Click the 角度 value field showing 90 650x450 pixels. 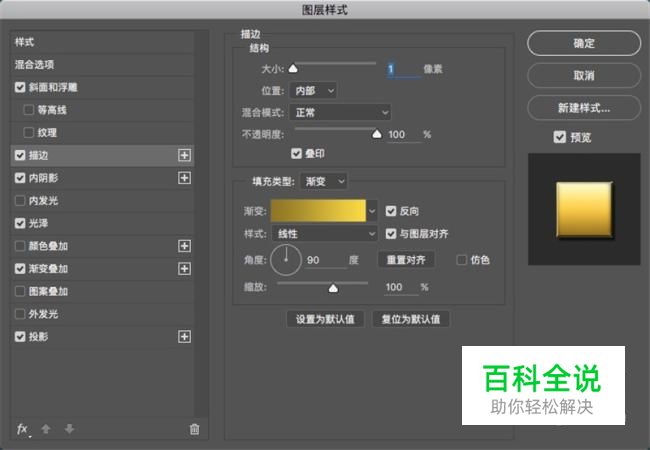tap(326, 260)
